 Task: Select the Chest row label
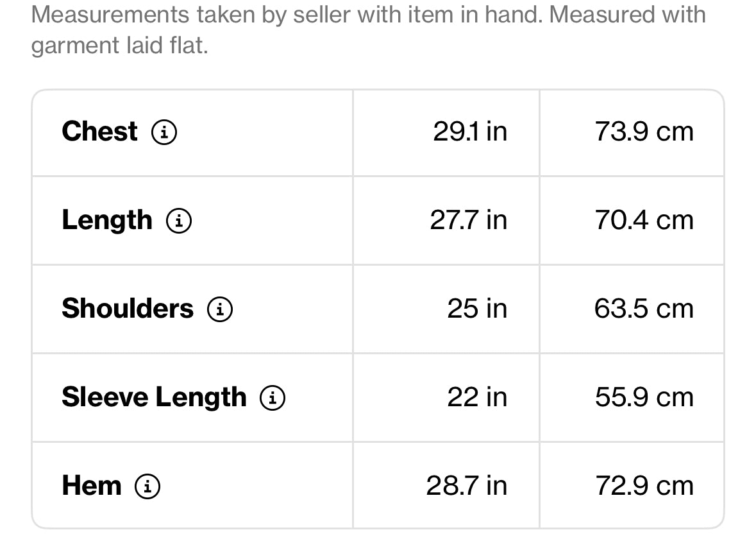[100, 132]
